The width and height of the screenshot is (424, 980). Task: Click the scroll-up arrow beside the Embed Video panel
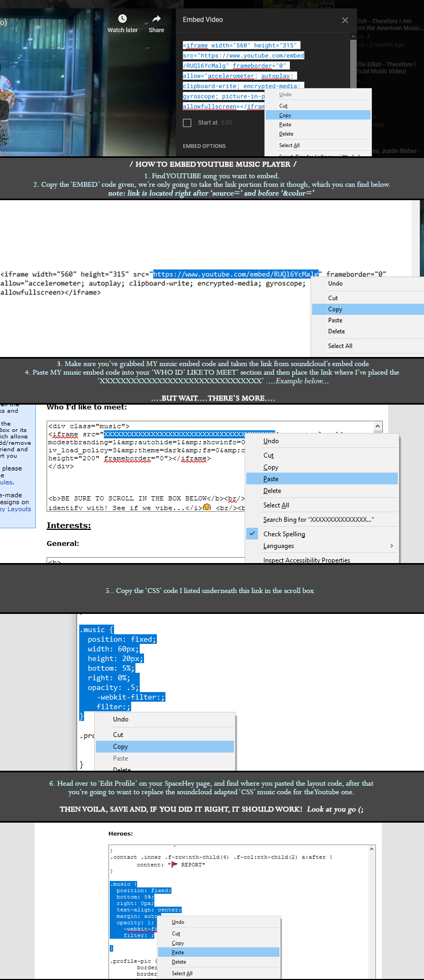tap(353, 37)
